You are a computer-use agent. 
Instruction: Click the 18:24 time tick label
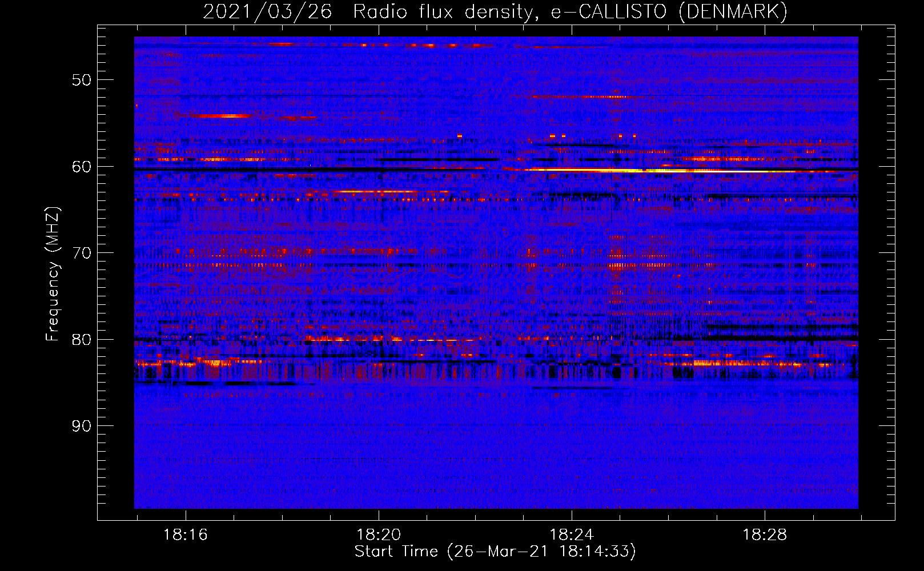(x=572, y=535)
